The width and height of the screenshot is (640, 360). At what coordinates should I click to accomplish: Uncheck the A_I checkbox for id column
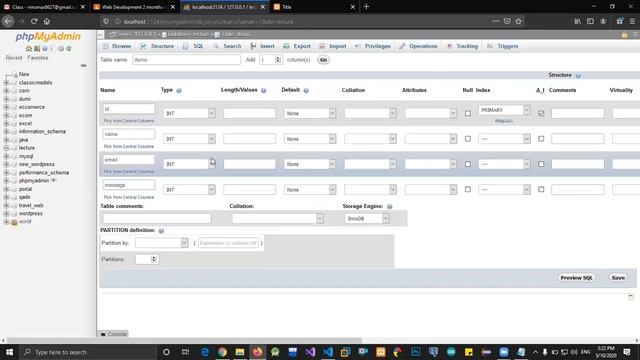click(x=541, y=113)
